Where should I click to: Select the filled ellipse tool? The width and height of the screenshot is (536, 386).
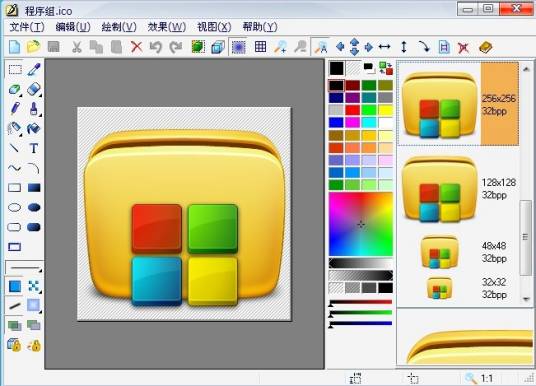point(34,207)
